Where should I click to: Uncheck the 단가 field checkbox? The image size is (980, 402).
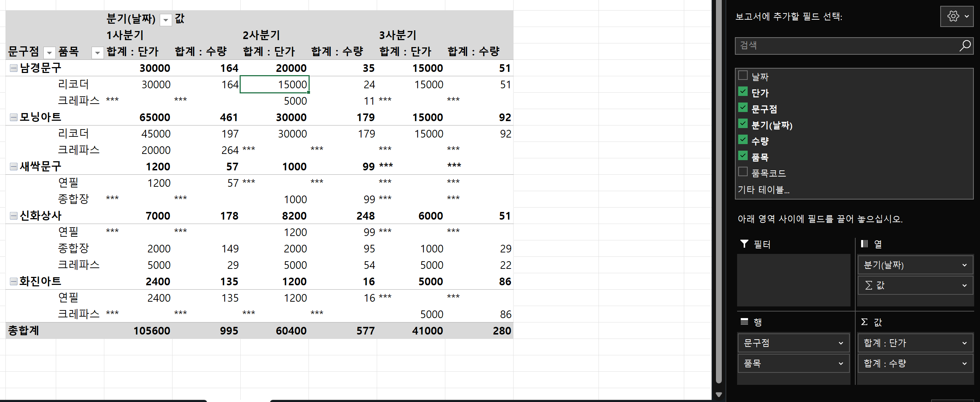[743, 91]
